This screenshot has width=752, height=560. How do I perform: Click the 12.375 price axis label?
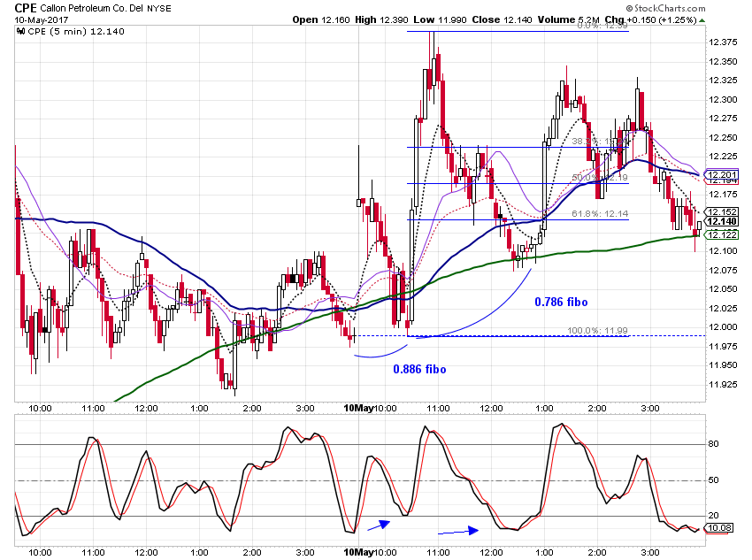(723, 42)
